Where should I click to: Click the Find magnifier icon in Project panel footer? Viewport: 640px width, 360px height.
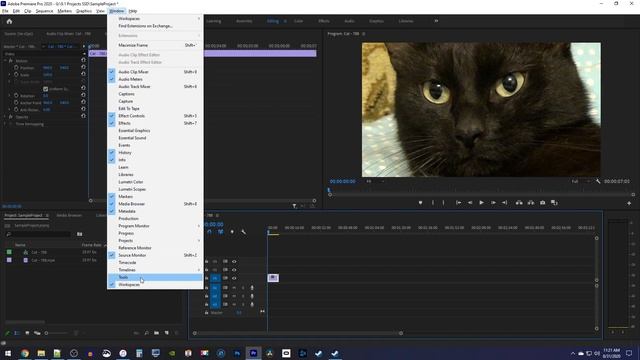tap(147, 333)
